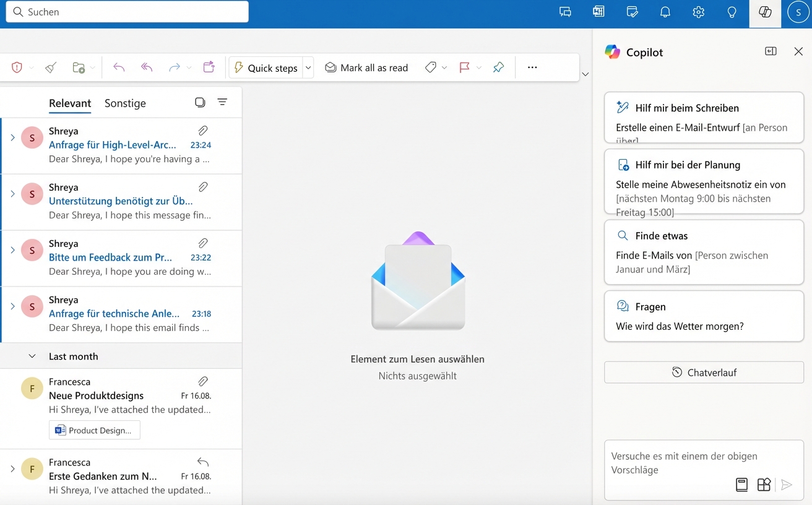Click the lightbulb tips icon
The height and width of the screenshot is (505, 812).
732,12
